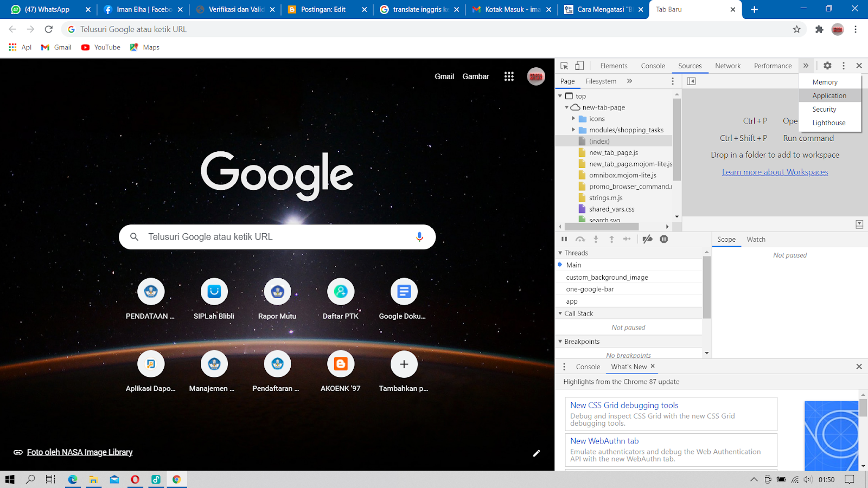Toggle the device toolbar icon
Screen dimensions: 868x488
(x=579, y=66)
